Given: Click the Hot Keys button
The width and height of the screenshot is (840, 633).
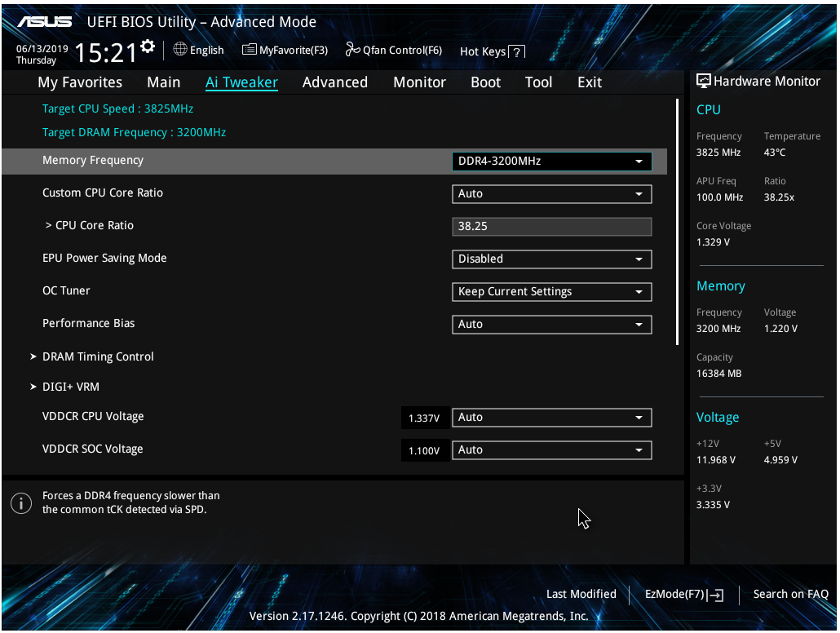Looking at the screenshot, I should tap(493, 51).
